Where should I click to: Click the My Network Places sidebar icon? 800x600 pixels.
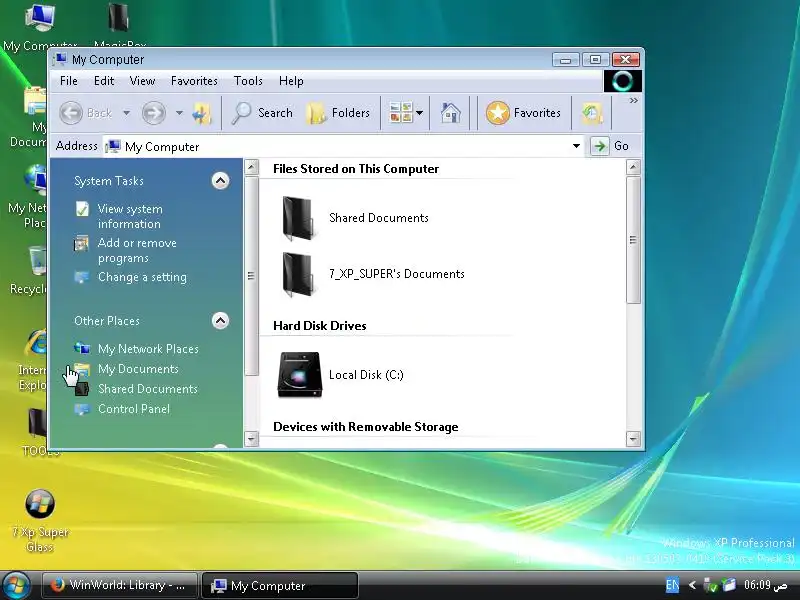pos(82,348)
